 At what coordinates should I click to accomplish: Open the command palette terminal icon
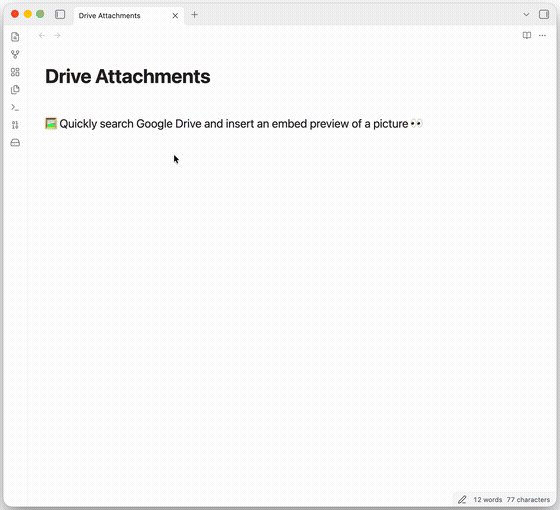click(x=15, y=107)
